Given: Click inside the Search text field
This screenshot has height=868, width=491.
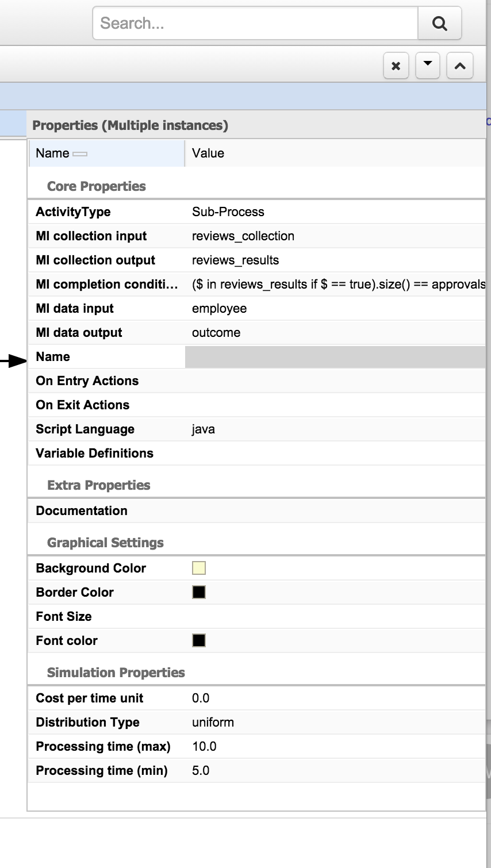Looking at the screenshot, I should (x=255, y=24).
